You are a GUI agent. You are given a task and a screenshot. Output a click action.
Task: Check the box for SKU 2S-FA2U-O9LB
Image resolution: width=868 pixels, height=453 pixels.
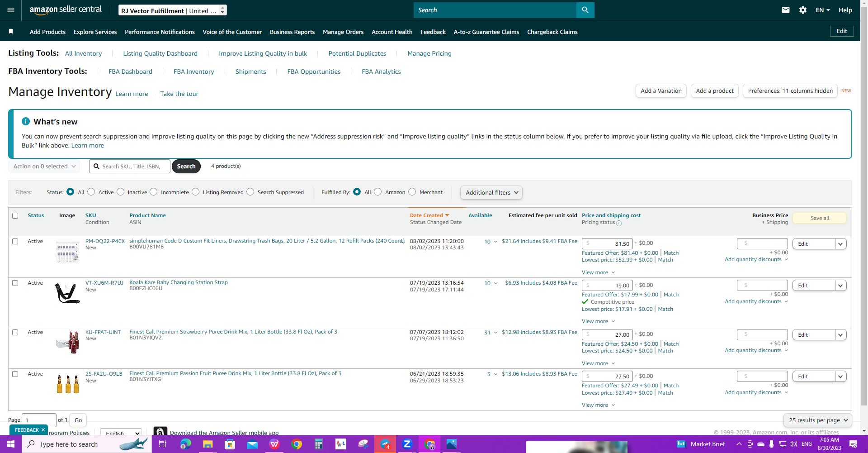click(x=15, y=374)
